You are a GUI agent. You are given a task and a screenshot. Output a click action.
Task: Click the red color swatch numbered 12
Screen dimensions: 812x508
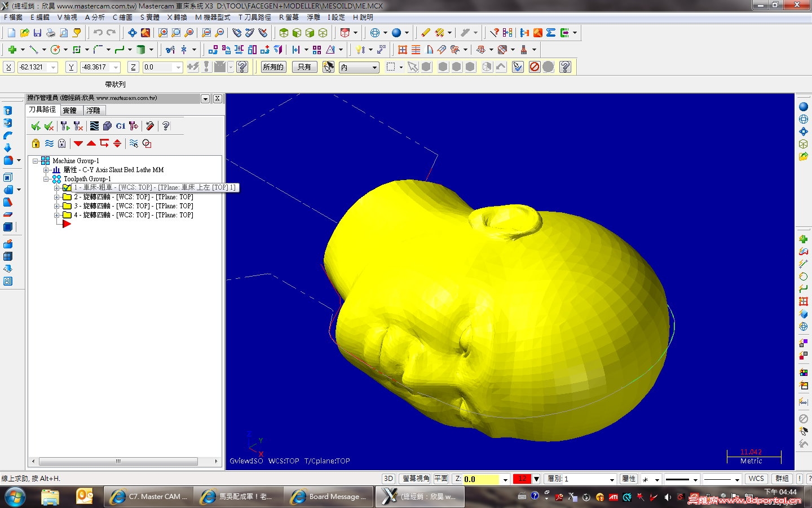pos(522,479)
